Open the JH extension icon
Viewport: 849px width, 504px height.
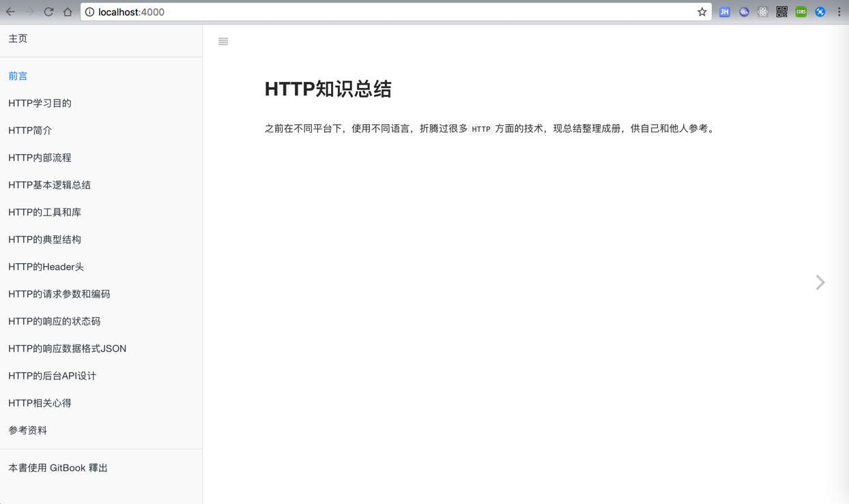(725, 12)
